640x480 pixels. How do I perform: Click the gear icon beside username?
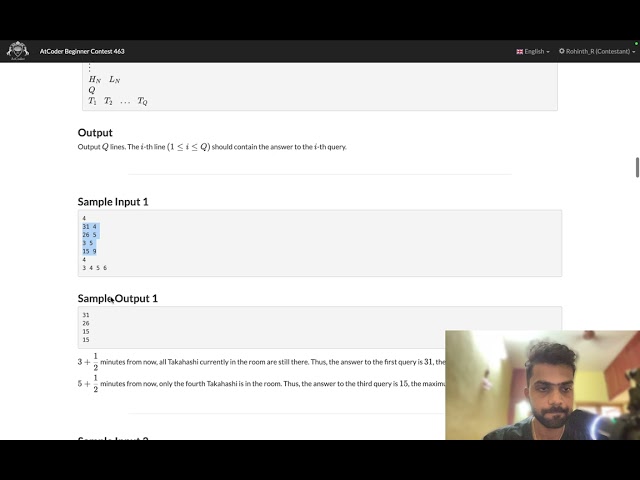(562, 51)
